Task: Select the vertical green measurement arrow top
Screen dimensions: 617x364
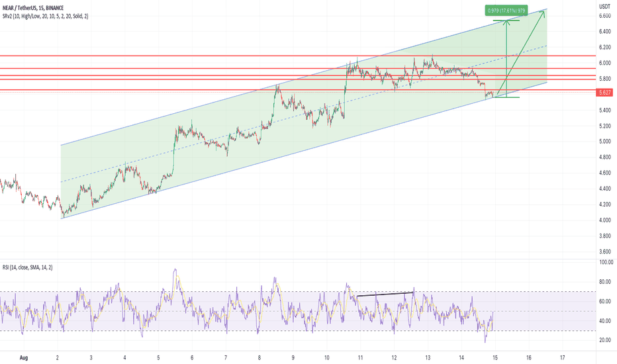Action: click(507, 22)
